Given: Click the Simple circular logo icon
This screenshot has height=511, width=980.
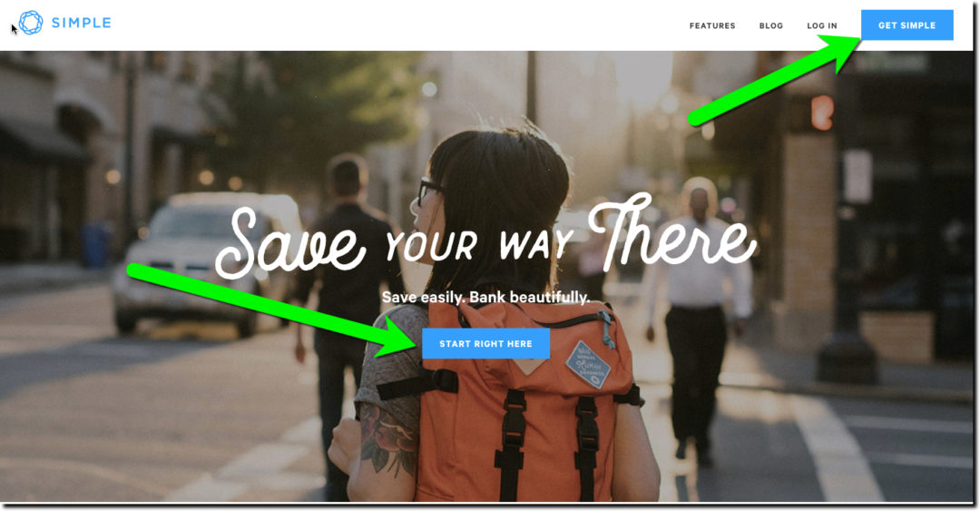Looking at the screenshot, I should 31,23.
